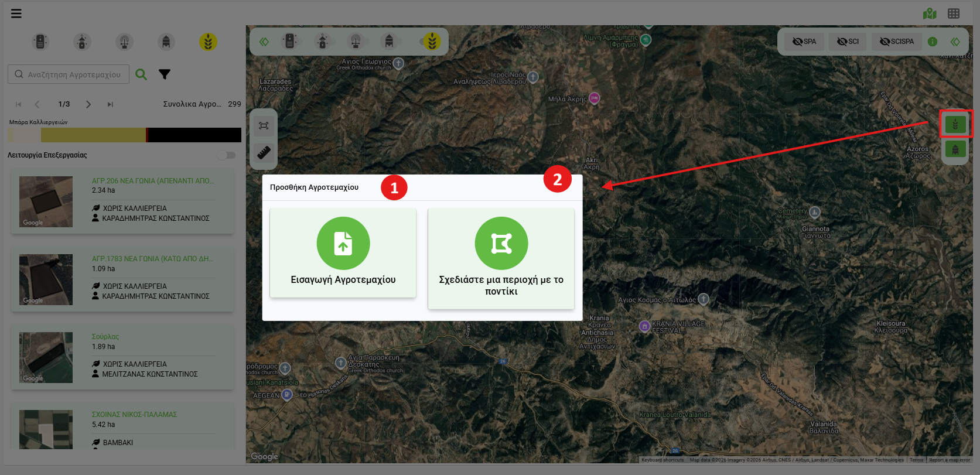980x475 pixels.
Task: Jump to last page of parcels
Action: tap(110, 104)
